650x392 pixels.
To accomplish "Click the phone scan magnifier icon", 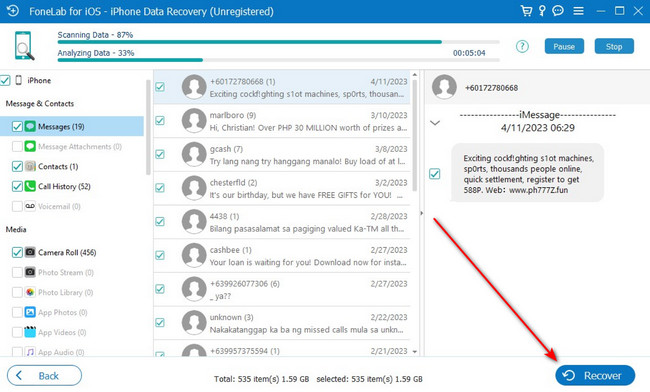I will [x=24, y=46].
